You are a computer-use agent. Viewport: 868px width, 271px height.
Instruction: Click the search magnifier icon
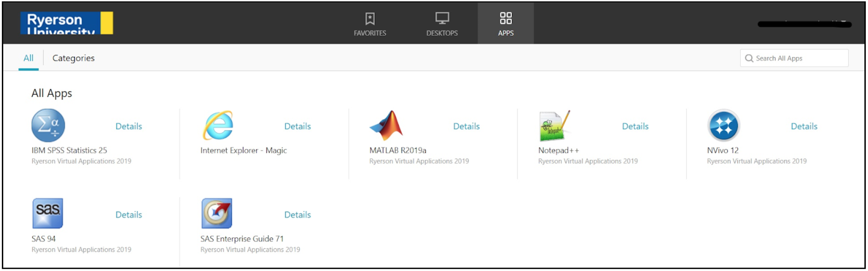(x=749, y=58)
